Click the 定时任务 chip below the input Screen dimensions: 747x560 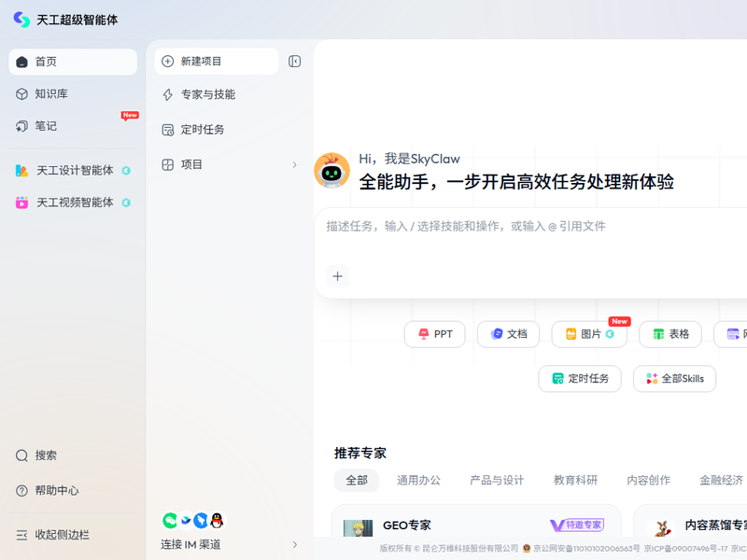[x=580, y=379]
